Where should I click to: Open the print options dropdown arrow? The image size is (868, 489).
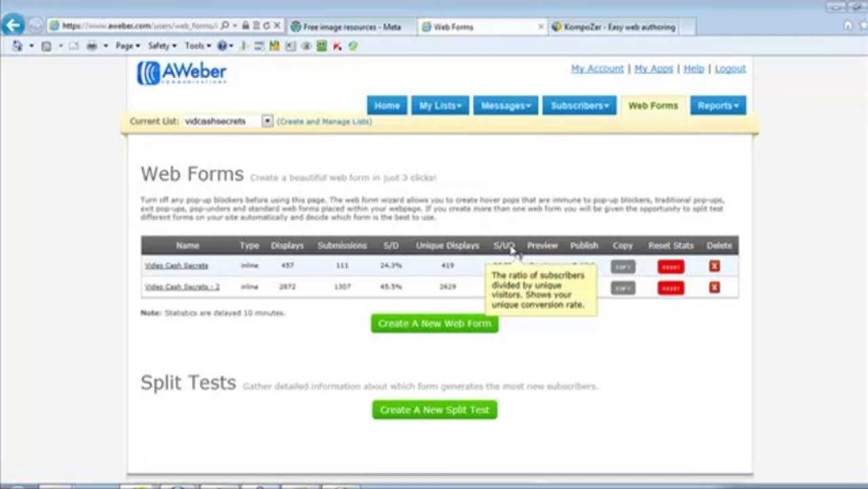pyautogui.click(x=105, y=46)
